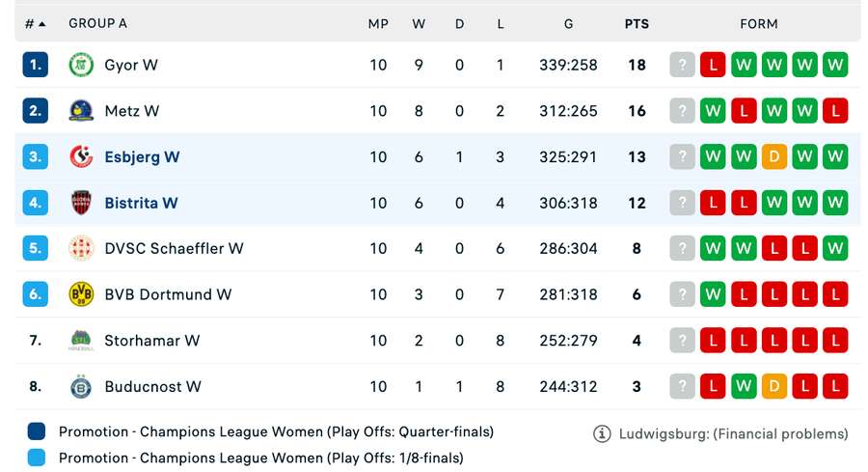Click the orange draw badge for Esbjerg W
868x472 pixels.
point(774,156)
